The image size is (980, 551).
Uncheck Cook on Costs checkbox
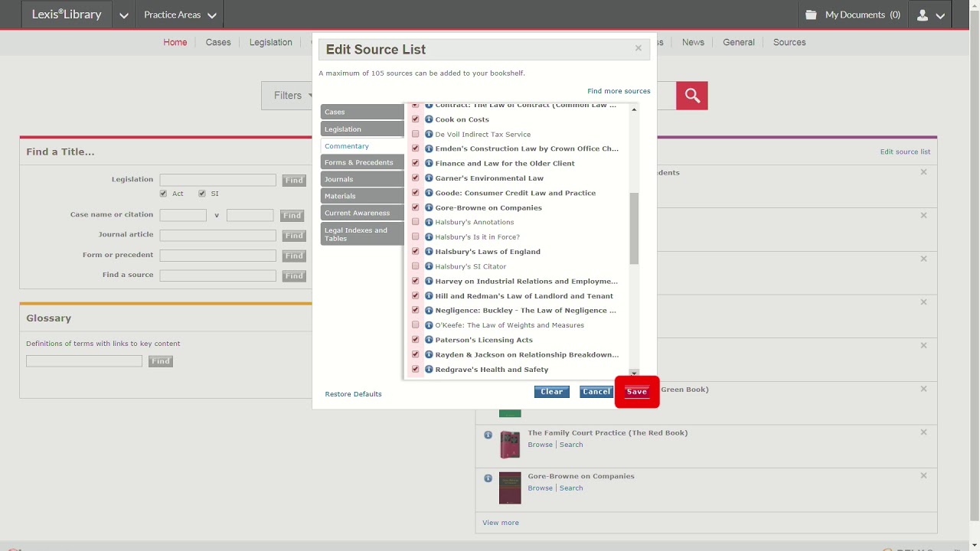coord(416,119)
